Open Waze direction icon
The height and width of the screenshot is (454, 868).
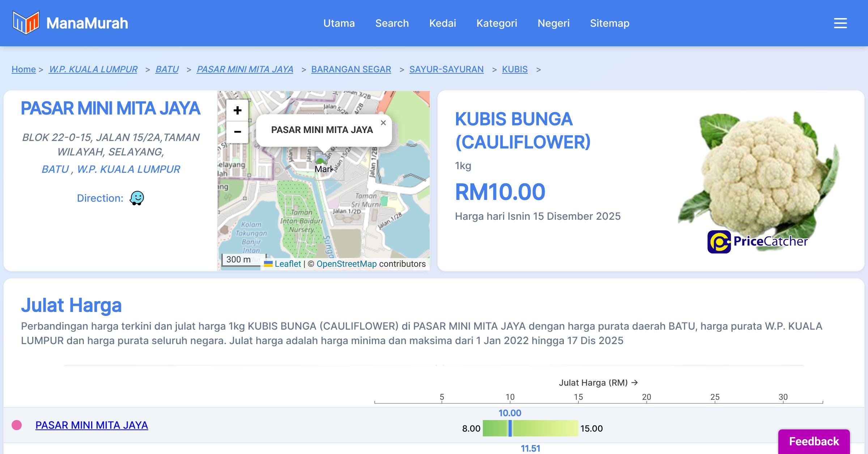pos(137,198)
